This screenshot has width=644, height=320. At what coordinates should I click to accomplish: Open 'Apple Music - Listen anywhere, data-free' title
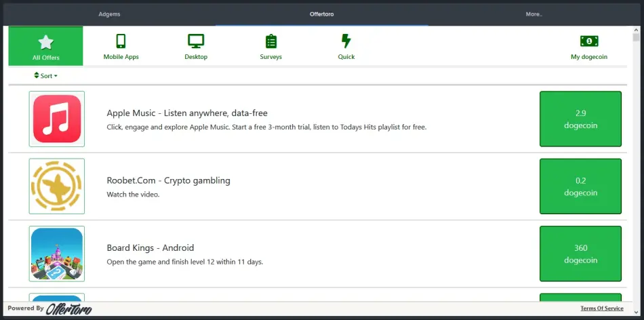click(187, 113)
